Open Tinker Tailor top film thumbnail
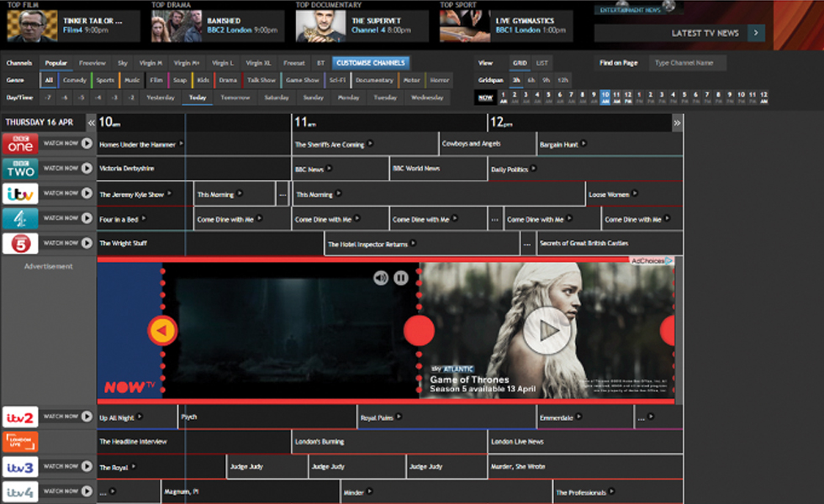The image size is (824, 504). pos(32,26)
